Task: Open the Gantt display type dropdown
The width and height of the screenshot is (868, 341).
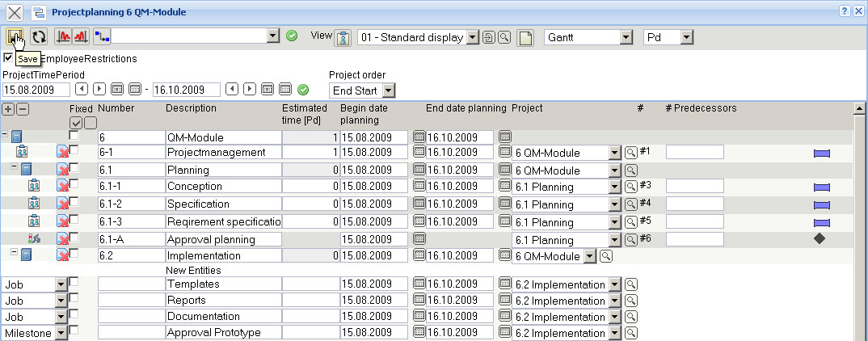Action: click(626, 37)
